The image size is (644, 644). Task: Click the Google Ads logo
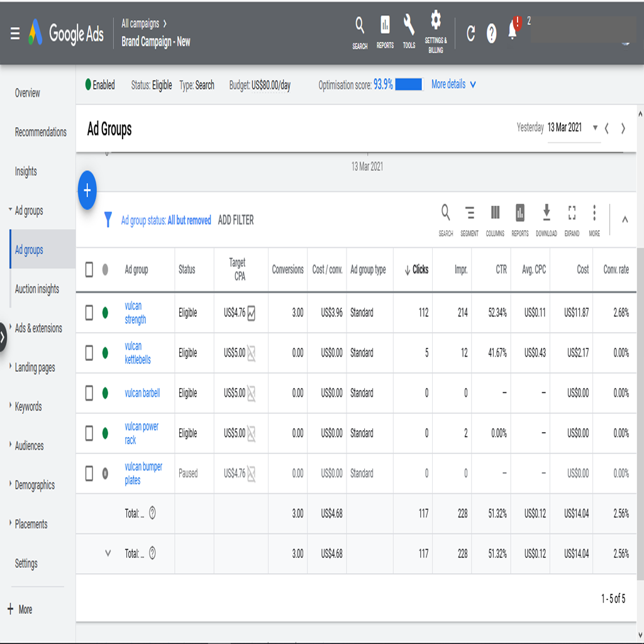(65, 33)
